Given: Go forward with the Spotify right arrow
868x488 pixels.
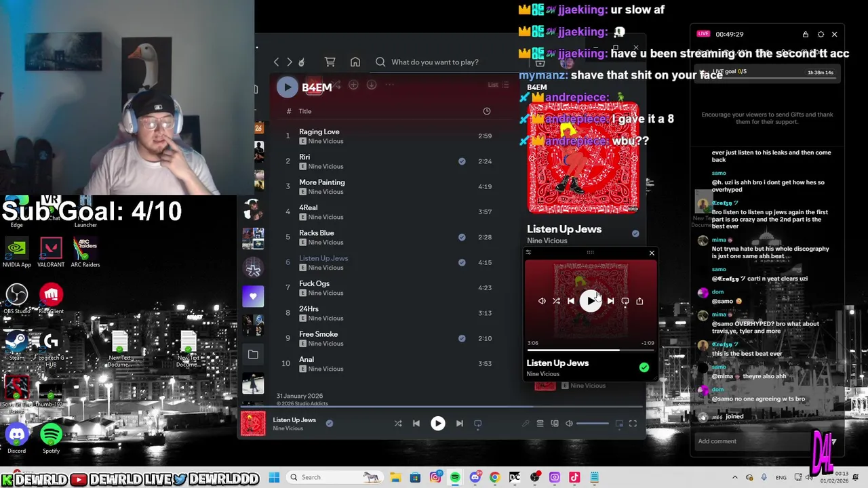Looking at the screenshot, I should [x=290, y=62].
